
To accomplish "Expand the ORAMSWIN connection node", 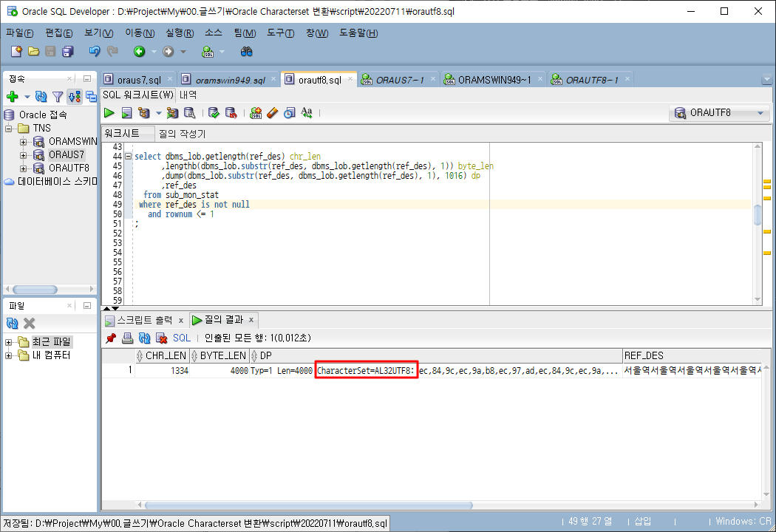I will click(23, 142).
